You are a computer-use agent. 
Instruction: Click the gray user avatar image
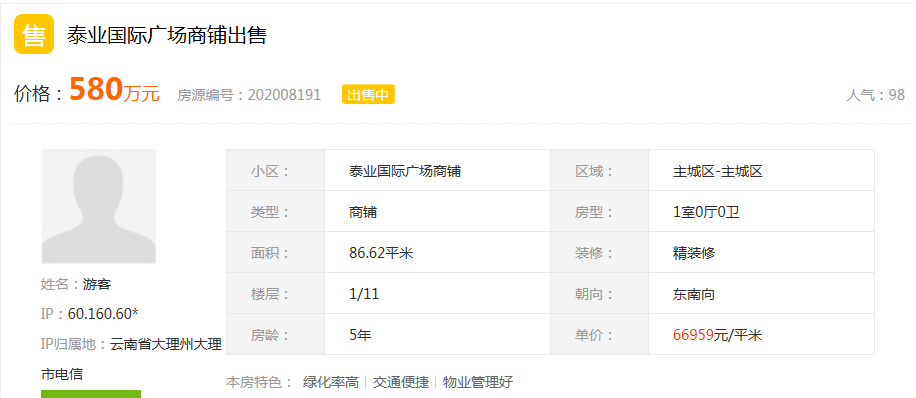coord(99,206)
